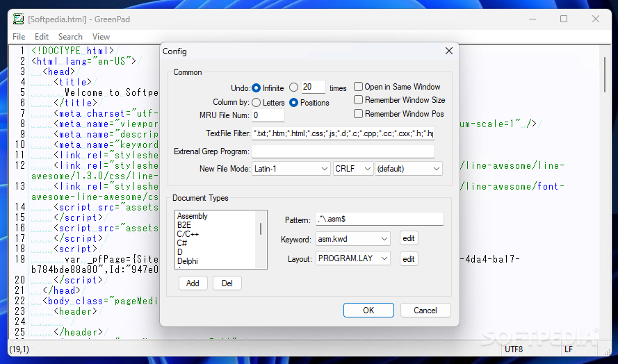The width and height of the screenshot is (618, 364).
Task: Confirm settings with OK button
Action: pos(368,310)
